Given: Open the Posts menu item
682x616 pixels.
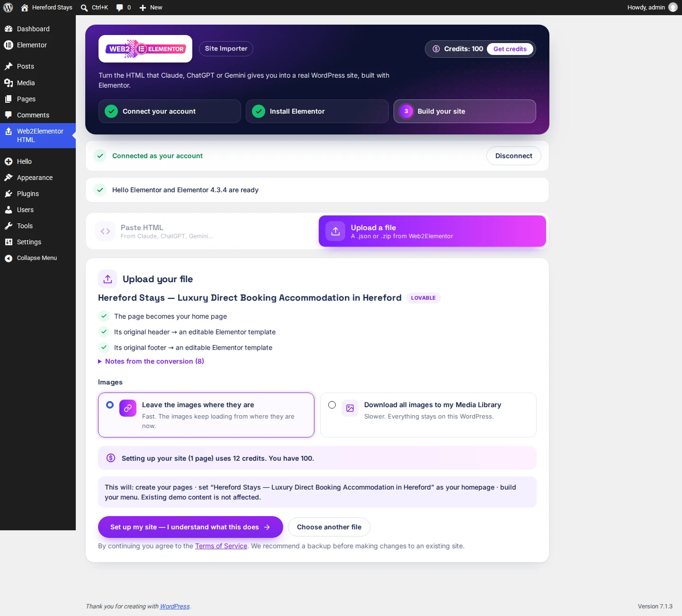Looking at the screenshot, I should pyautogui.click(x=38, y=66).
